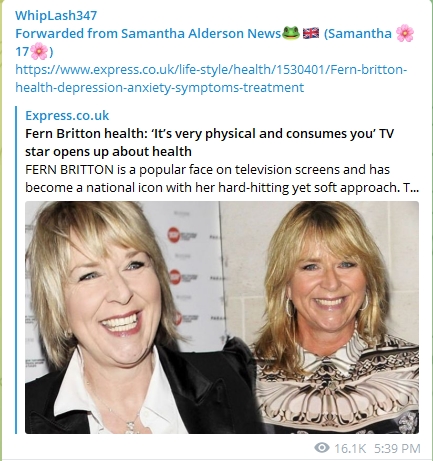Click the "(Samantha" signature text
Viewport: 433px width, 461px height.
(357, 33)
